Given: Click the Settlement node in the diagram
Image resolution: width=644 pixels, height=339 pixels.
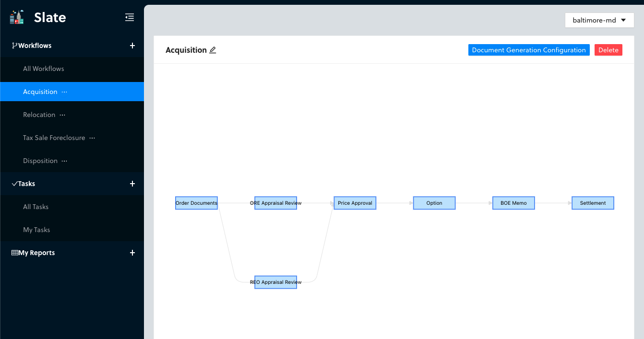Looking at the screenshot, I should click(x=593, y=203).
